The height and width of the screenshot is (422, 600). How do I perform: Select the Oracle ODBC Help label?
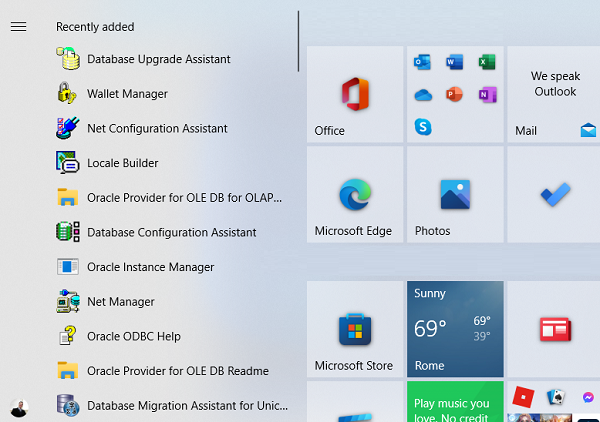(134, 336)
